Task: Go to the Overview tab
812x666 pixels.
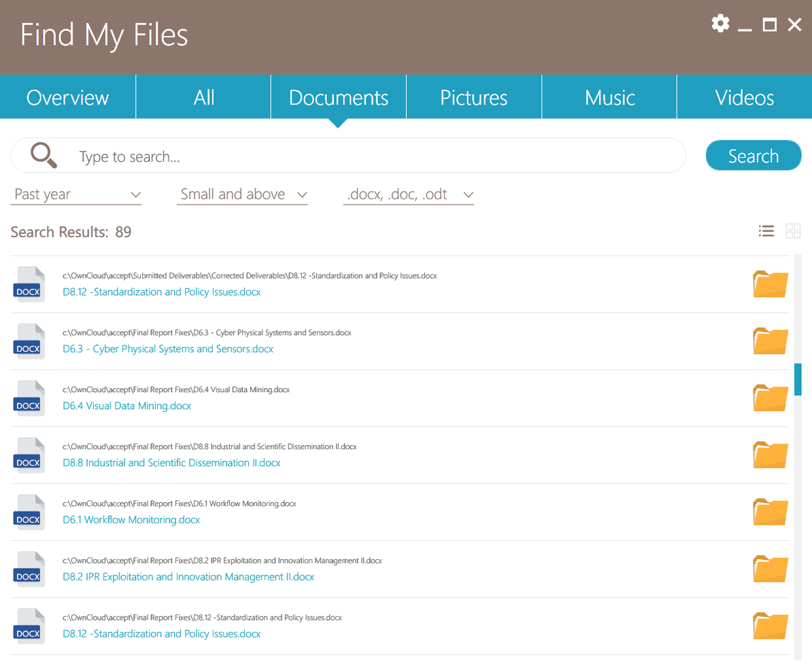Action: tap(67, 97)
